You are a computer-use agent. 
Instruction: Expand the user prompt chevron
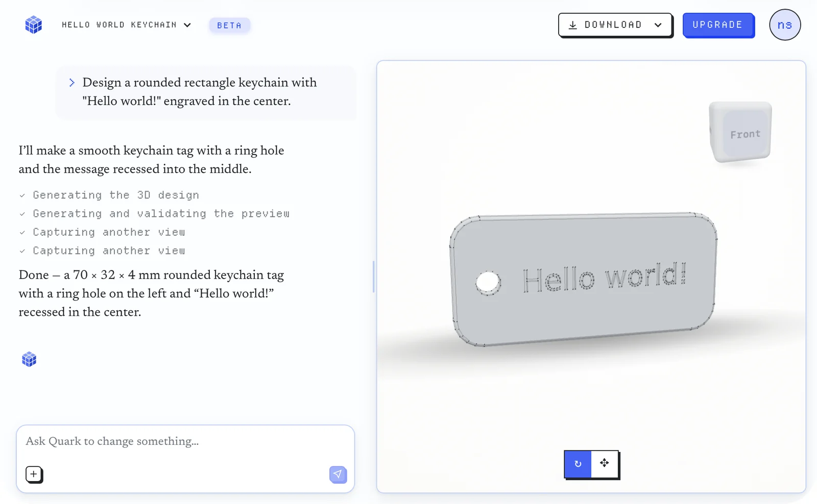(72, 83)
